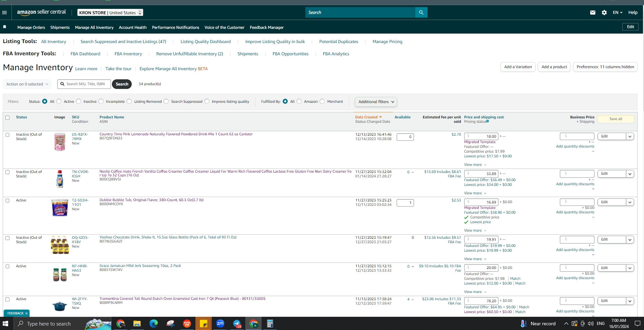This screenshot has height=330, width=644.
Task: Open Yoohoo Chocolate Drink product thumbnail
Action: point(60,245)
